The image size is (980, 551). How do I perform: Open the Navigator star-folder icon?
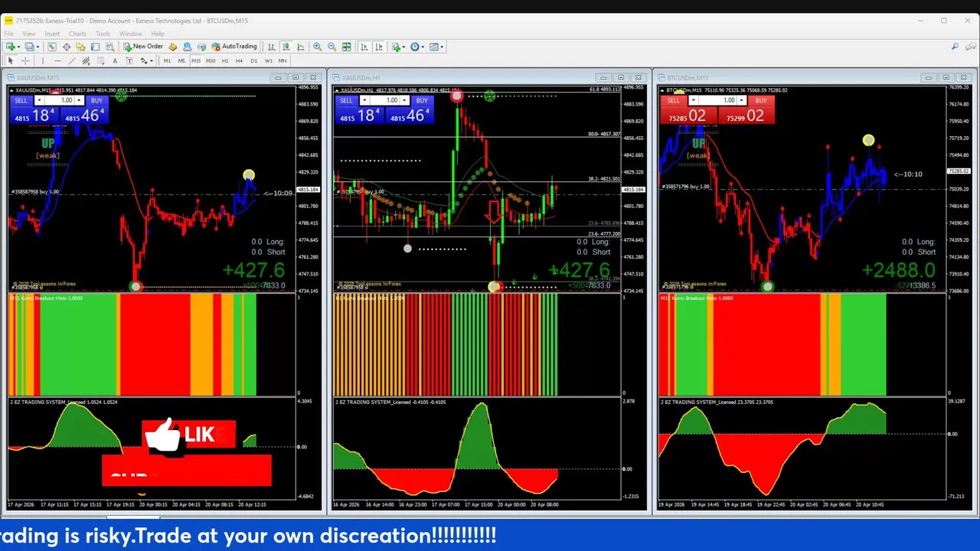point(80,47)
